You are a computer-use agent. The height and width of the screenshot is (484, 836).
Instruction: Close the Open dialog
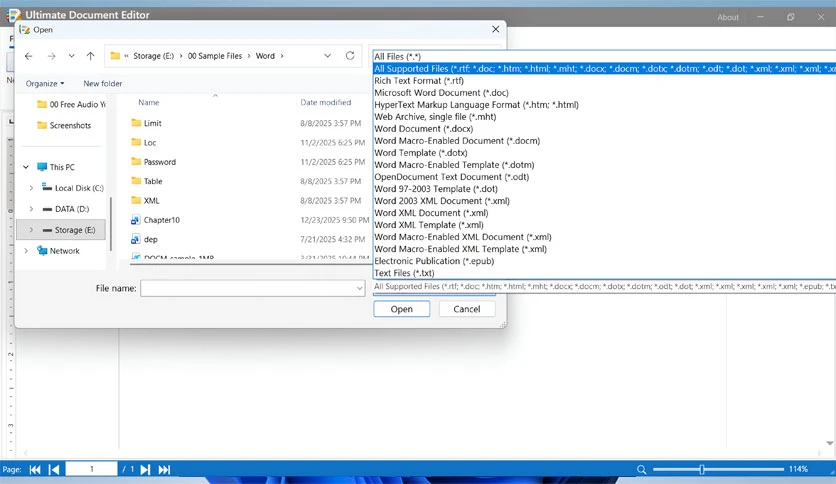(x=495, y=29)
